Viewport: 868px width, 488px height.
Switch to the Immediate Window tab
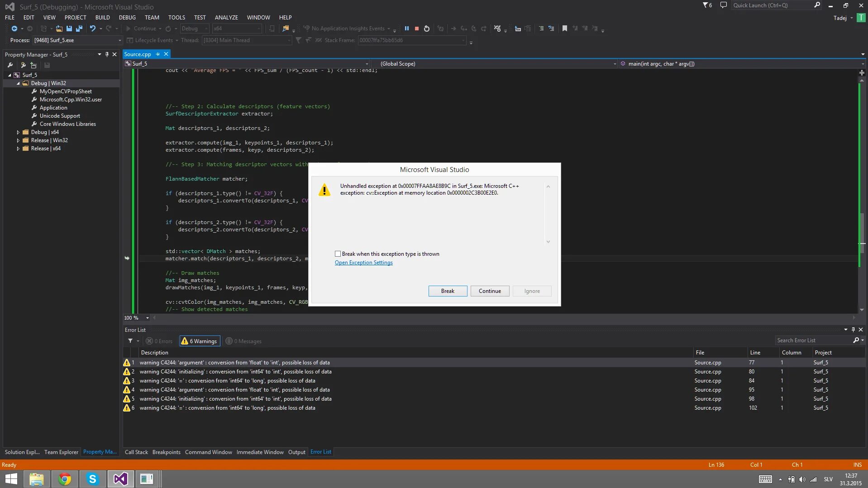point(260,452)
